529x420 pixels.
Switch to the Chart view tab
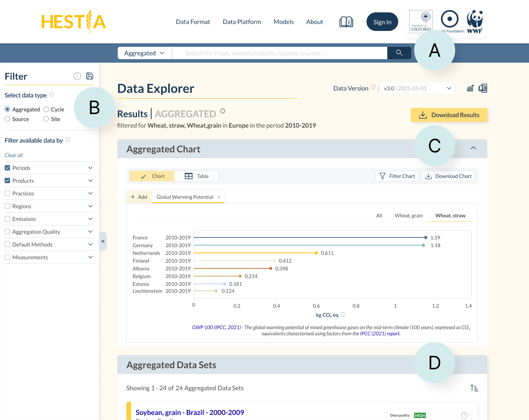pyautogui.click(x=152, y=176)
